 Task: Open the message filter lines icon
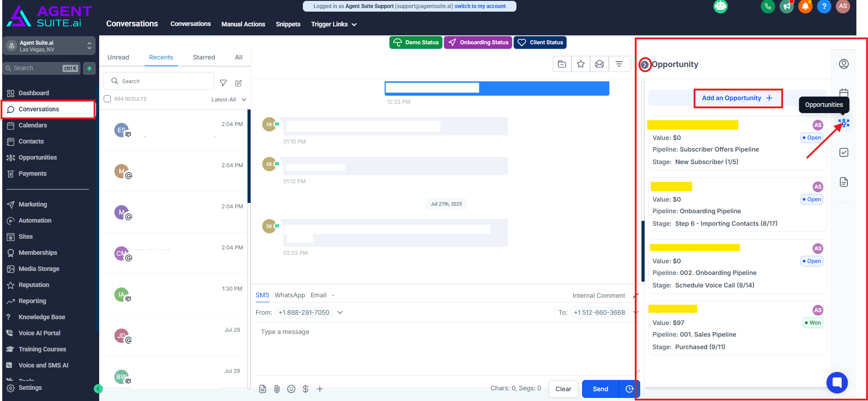(619, 64)
